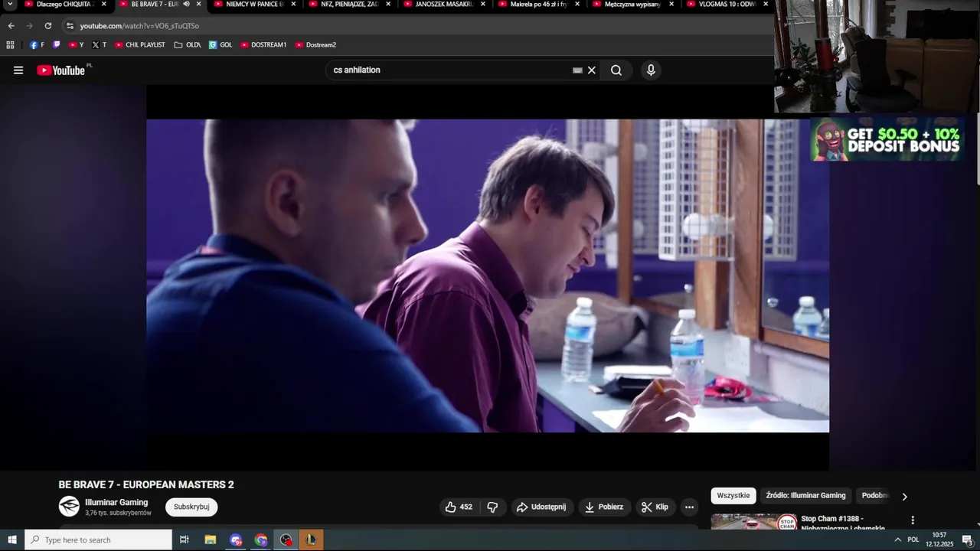980x551 pixels.
Task: Open the three-dot more actions menu
Action: (689, 507)
